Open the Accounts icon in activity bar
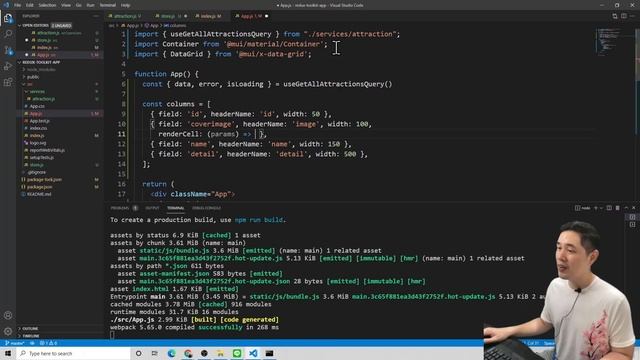Viewport: 640px width, 360px height. 8,315
